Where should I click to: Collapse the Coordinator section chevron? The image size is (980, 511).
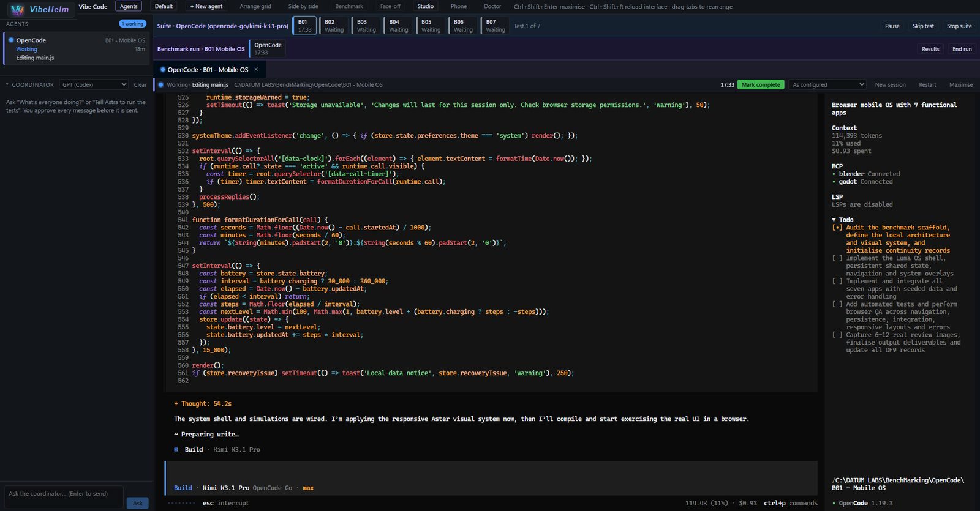point(7,84)
